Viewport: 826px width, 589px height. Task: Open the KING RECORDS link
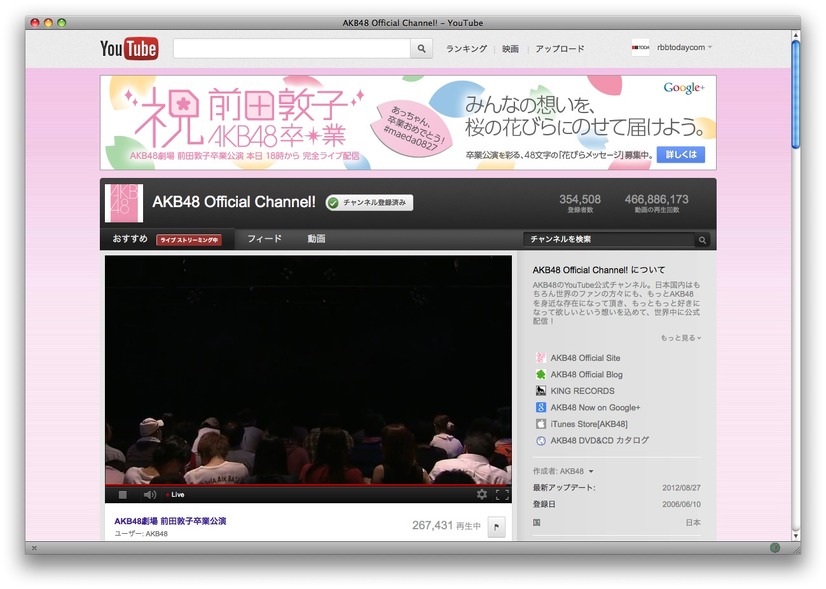click(x=583, y=391)
